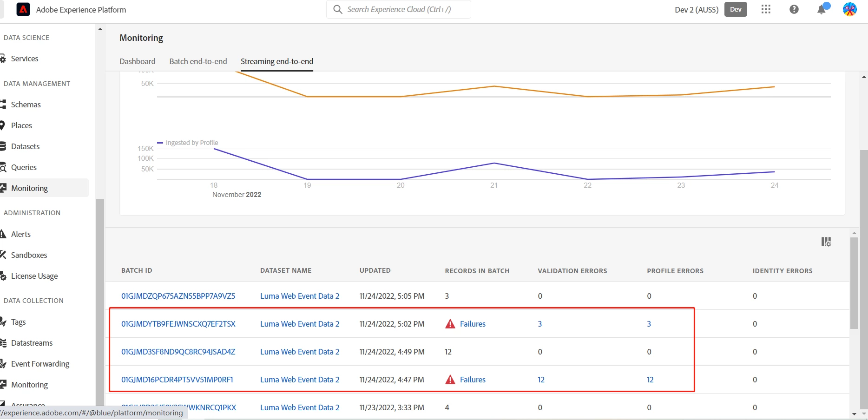Screen dimensions: 868x420
Task: Open the app switcher grid icon
Action: [766, 9]
